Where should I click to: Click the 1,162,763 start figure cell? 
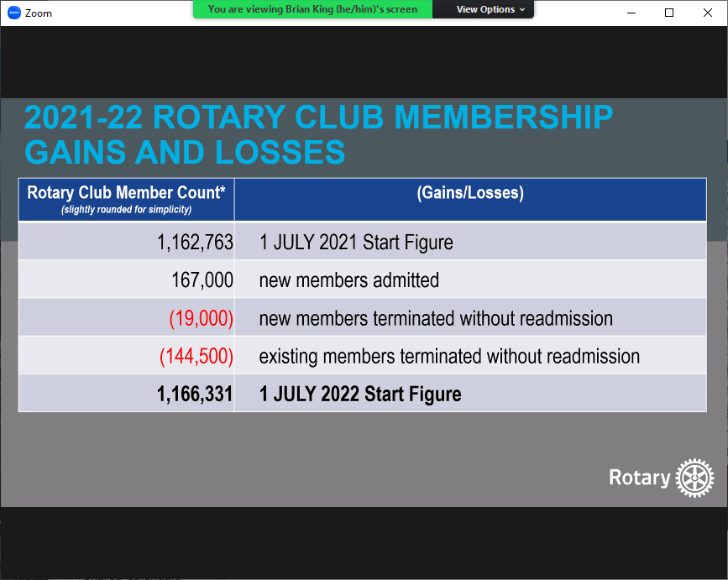[x=195, y=243]
